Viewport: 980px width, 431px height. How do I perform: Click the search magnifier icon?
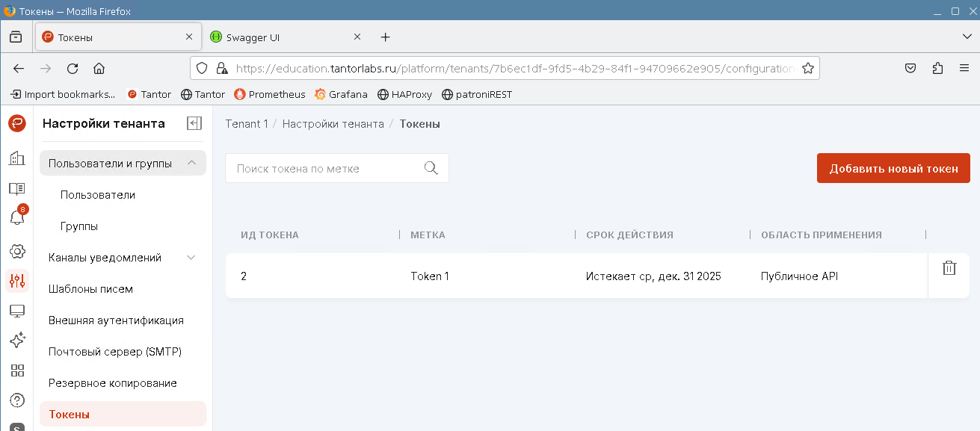pos(431,168)
